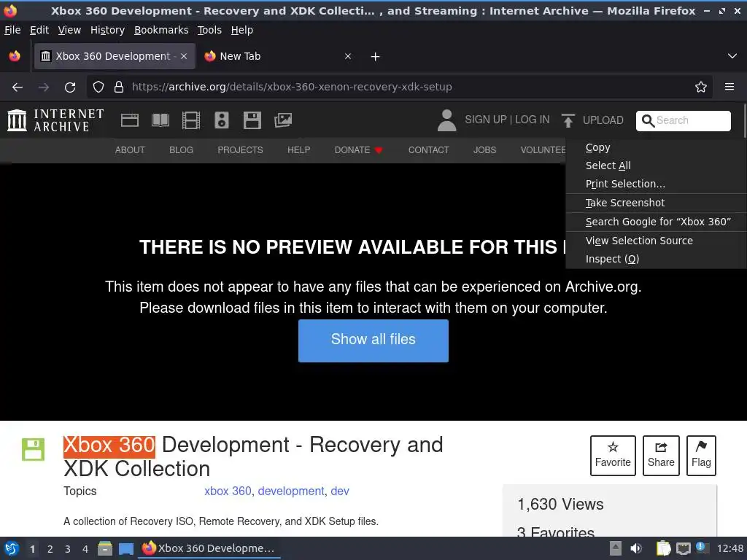The height and width of the screenshot is (560, 747).
Task: Open the volume control tray icon
Action: (x=635, y=548)
